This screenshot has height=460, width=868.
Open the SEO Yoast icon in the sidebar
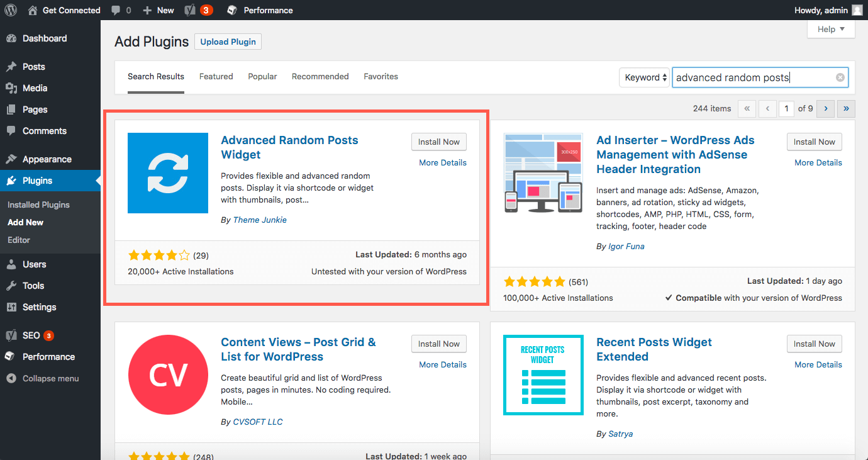11,335
